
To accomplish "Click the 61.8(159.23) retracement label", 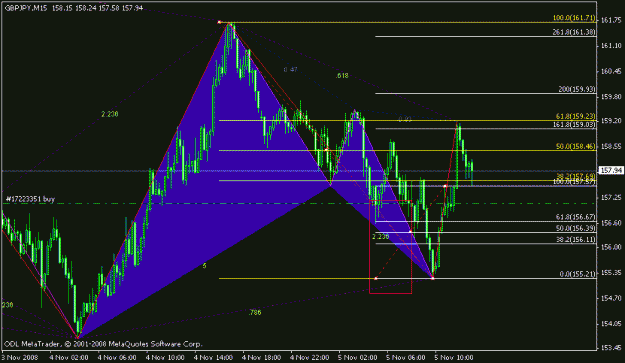I will [575, 116].
